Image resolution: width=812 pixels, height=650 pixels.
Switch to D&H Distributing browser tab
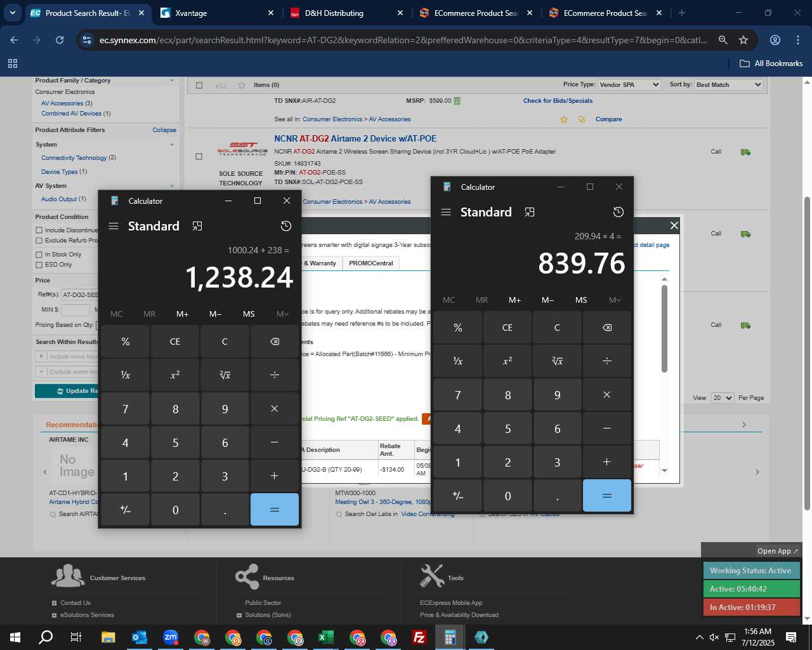click(x=345, y=13)
